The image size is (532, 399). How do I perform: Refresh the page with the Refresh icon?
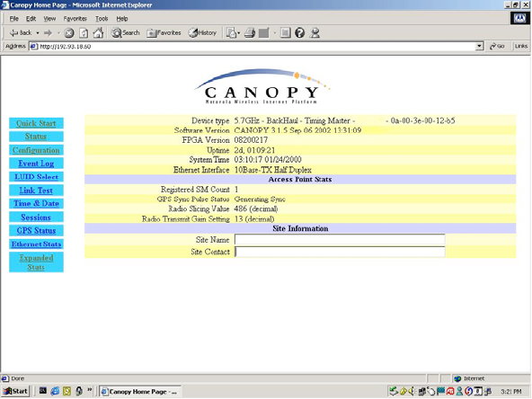(84, 33)
